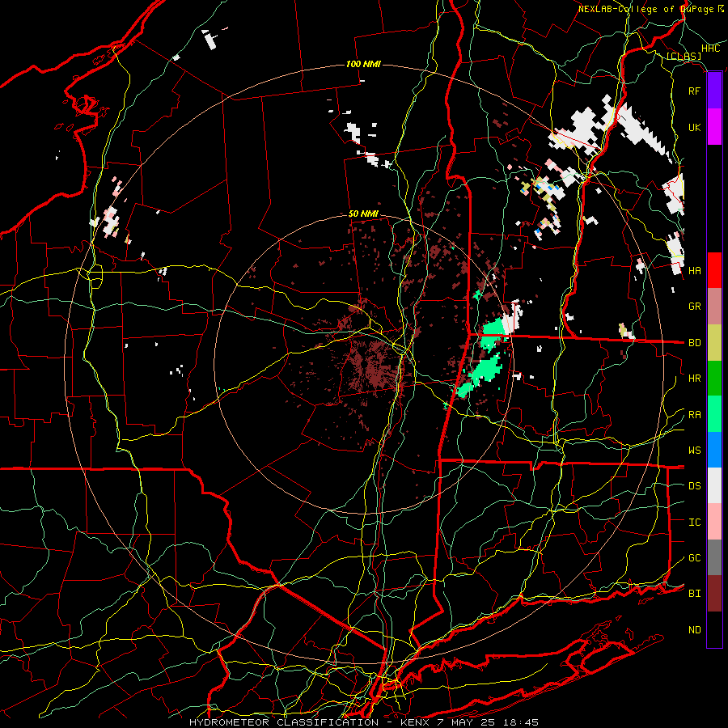Image resolution: width=728 pixels, height=728 pixels.
Task: Click the BI dark red legend swatch
Action: [x=714, y=594]
